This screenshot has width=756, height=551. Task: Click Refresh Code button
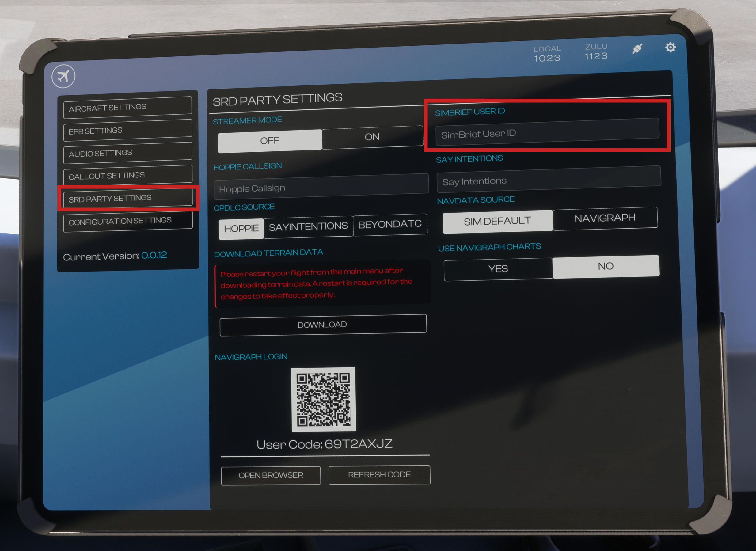coord(379,475)
